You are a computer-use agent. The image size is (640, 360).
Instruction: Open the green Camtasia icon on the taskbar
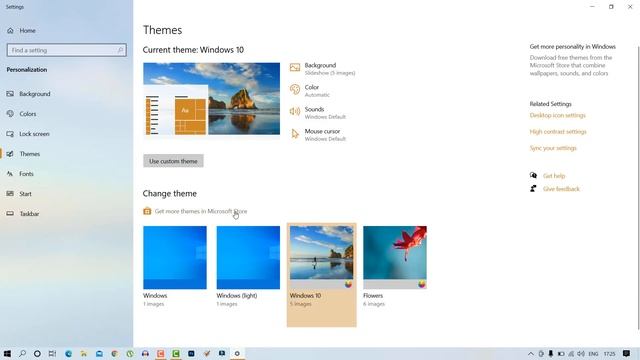point(176,353)
